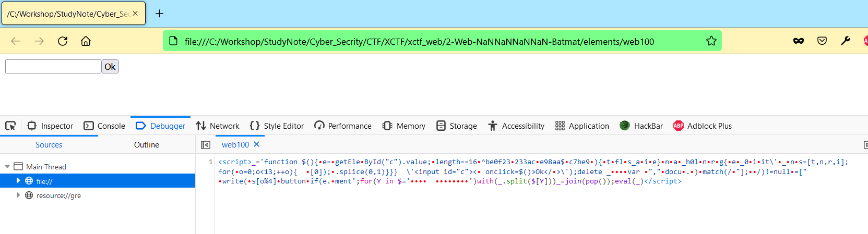This screenshot has width=868, height=234.
Task: Toggle the sources pane collapse button
Action: pos(206,145)
